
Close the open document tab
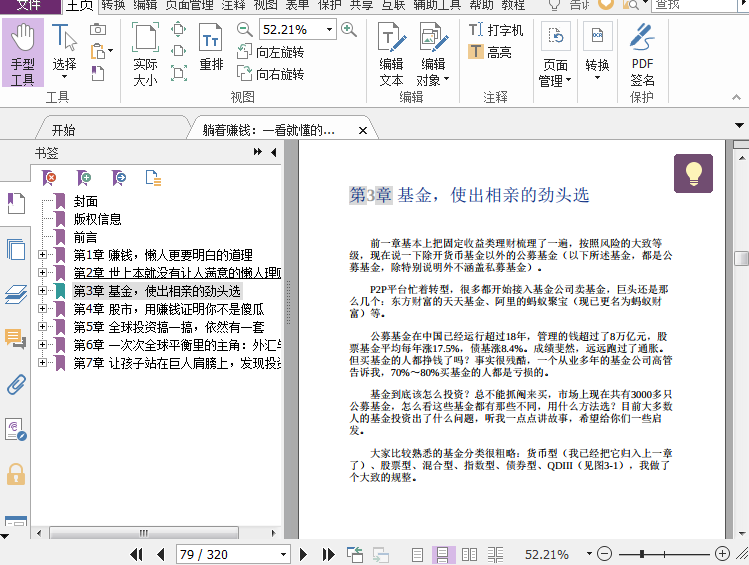coord(363,130)
